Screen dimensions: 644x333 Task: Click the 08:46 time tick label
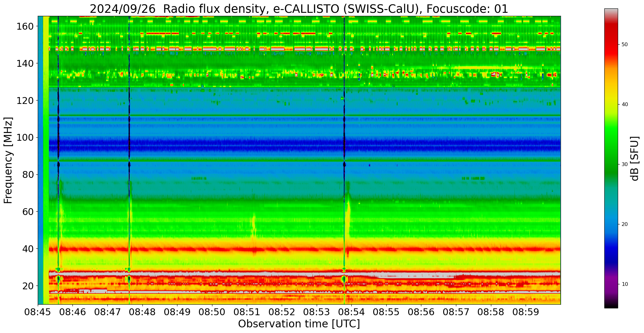pyautogui.click(x=73, y=312)
